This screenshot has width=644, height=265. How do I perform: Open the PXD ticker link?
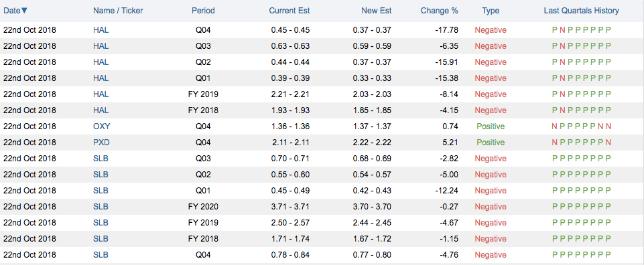pos(101,143)
